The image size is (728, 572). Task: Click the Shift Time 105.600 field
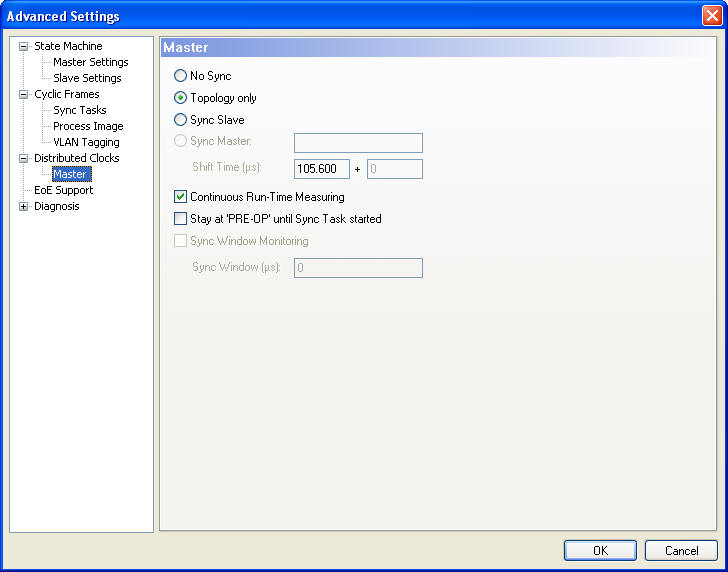tap(321, 169)
